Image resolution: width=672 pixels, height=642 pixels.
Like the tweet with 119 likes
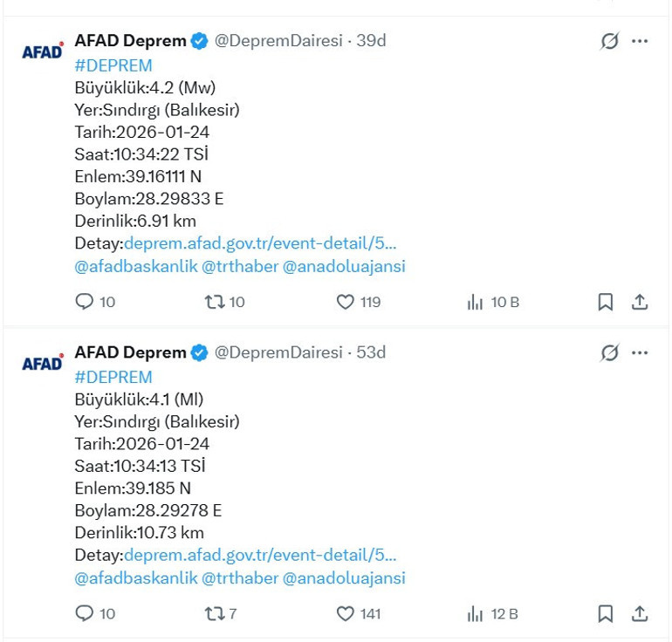(346, 302)
